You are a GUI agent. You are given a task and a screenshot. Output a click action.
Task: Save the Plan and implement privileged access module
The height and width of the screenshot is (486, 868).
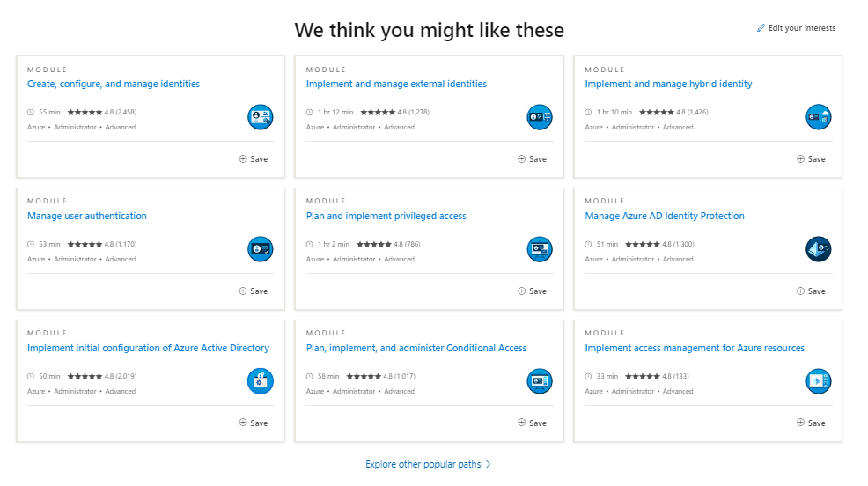pos(532,291)
